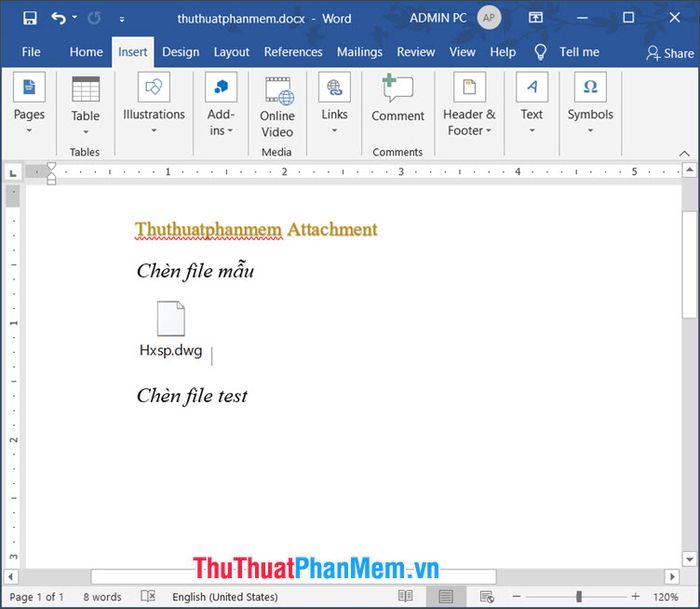Open the Layout tab
The image size is (700, 609).
(x=231, y=52)
